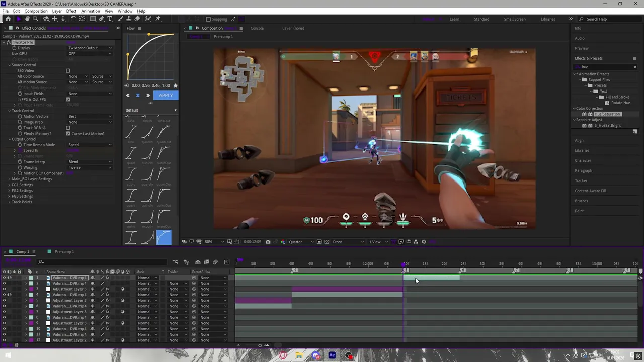Toggle the Cache Last Motion checkbox
Screen dimensions: 644x362
68,134
